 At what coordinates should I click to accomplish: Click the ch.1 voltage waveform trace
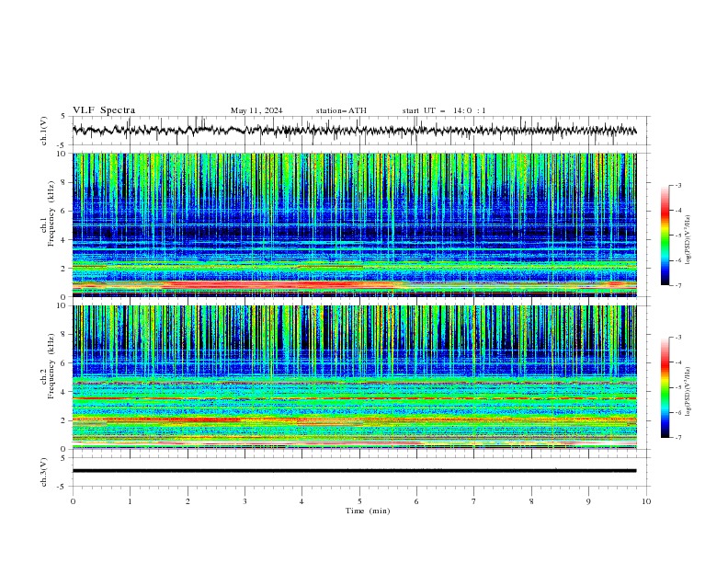[354, 131]
